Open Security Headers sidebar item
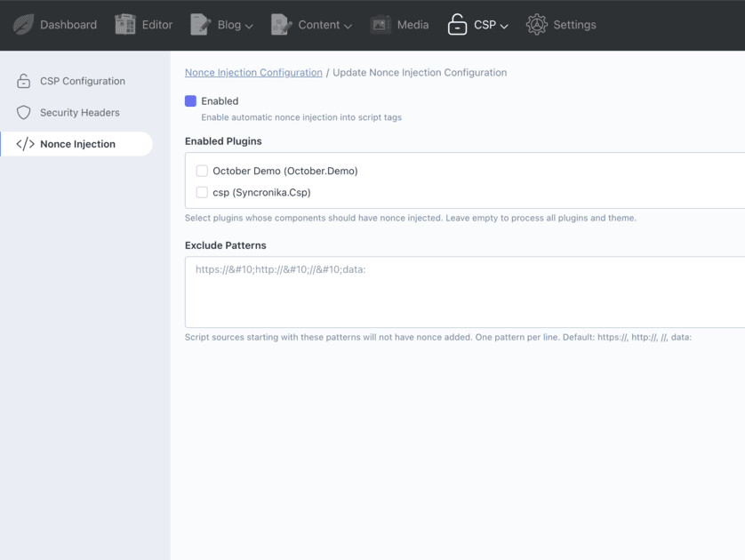745x560 pixels. (79, 113)
